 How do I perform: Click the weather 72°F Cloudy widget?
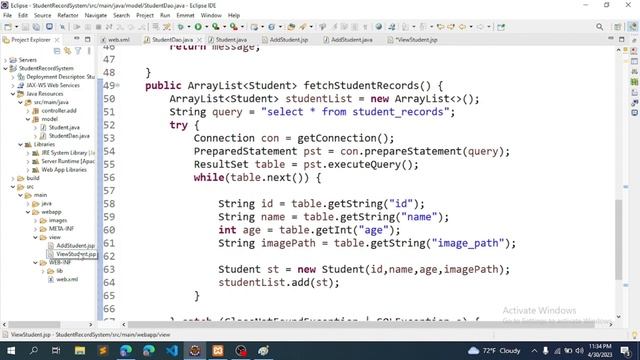tap(494, 351)
